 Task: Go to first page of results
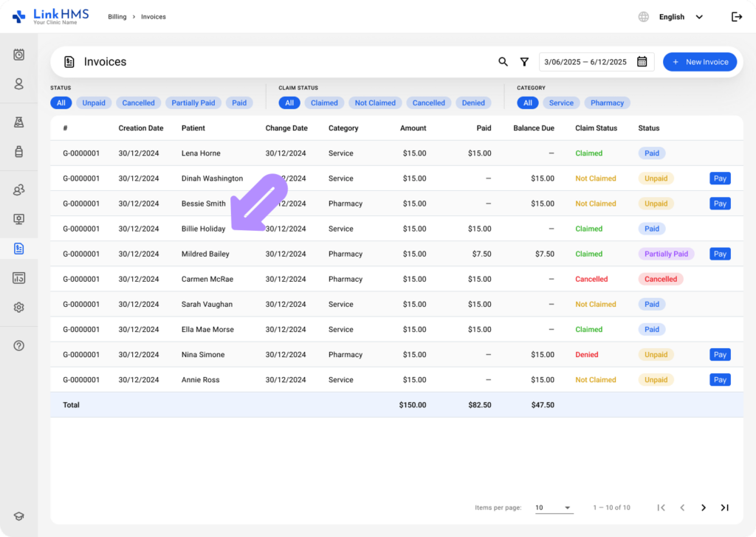(x=661, y=507)
